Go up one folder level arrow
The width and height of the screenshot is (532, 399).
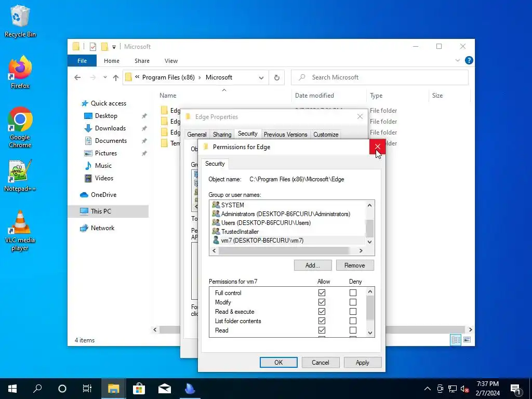116,78
